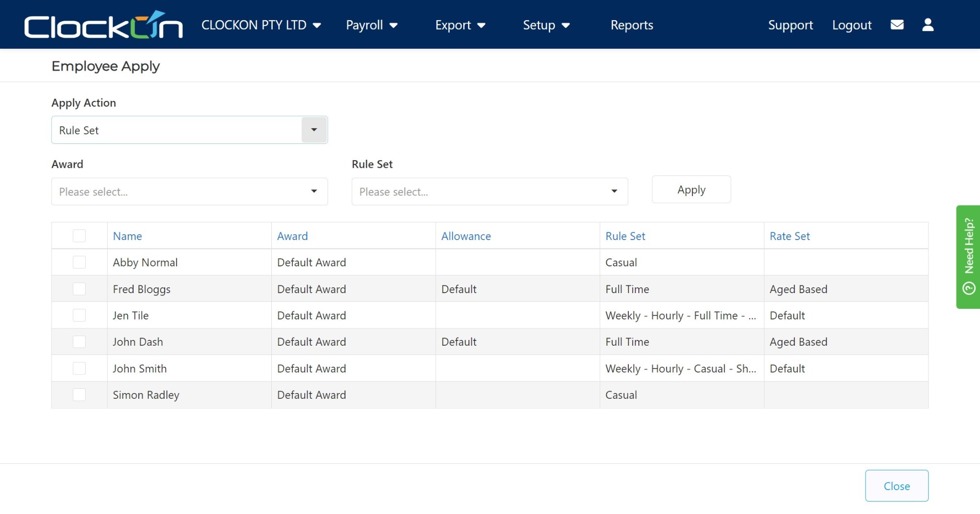Click Logout

point(852,25)
